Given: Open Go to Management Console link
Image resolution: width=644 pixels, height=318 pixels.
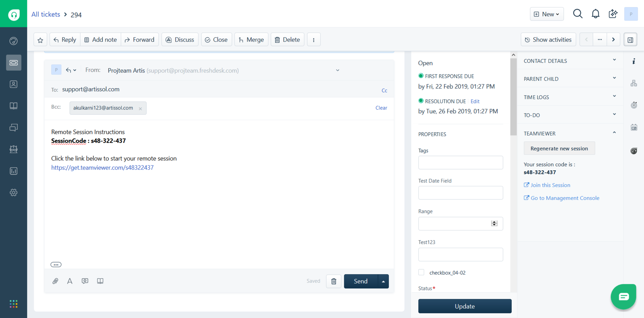Looking at the screenshot, I should 561,198.
